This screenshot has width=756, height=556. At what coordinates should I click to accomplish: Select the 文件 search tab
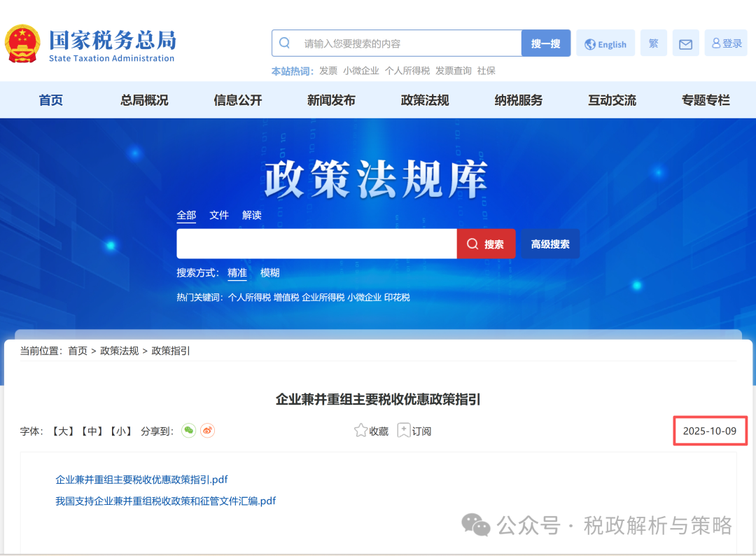coord(219,215)
